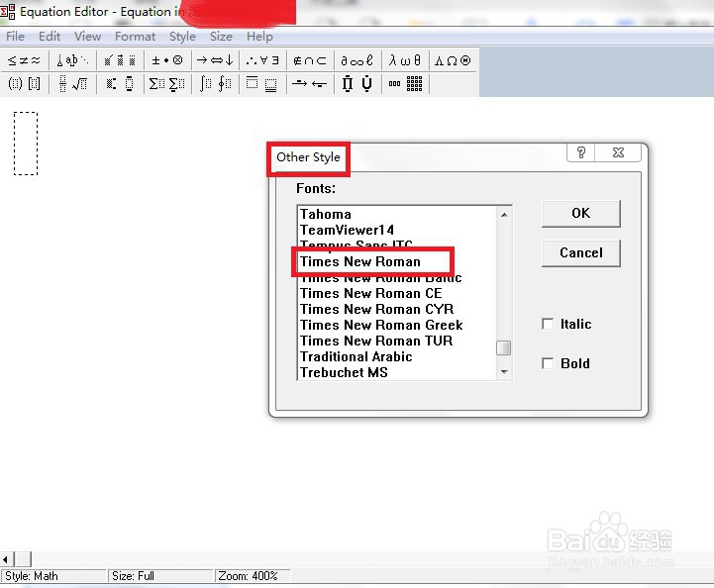
Task: Click the fonts list down arrow
Action: [x=504, y=372]
